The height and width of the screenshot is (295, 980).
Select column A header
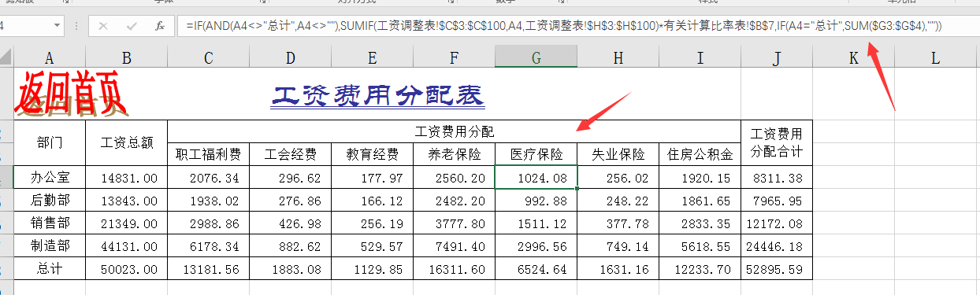click(50, 57)
